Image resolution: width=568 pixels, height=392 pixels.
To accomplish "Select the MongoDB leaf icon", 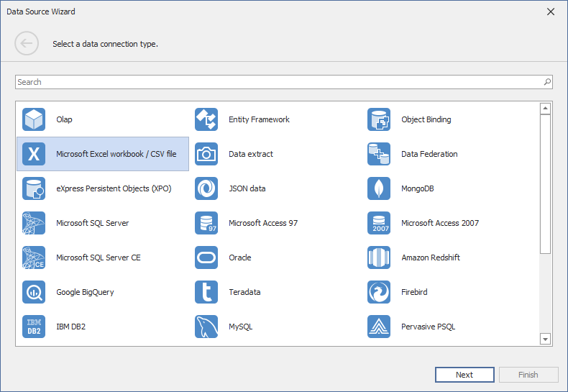I will (378, 188).
